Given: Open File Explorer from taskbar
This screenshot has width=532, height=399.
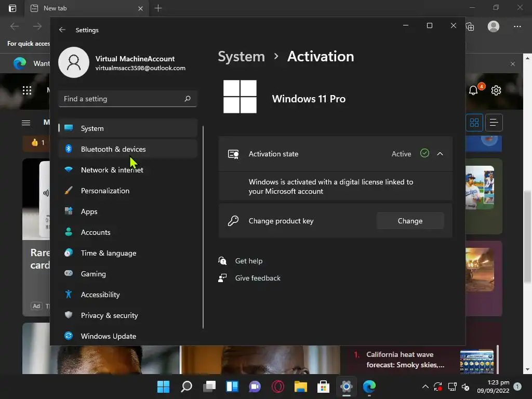Looking at the screenshot, I should click(301, 387).
